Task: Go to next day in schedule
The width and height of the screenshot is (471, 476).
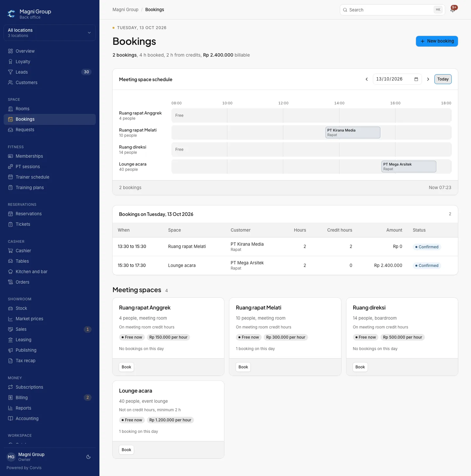Action: [x=428, y=79]
